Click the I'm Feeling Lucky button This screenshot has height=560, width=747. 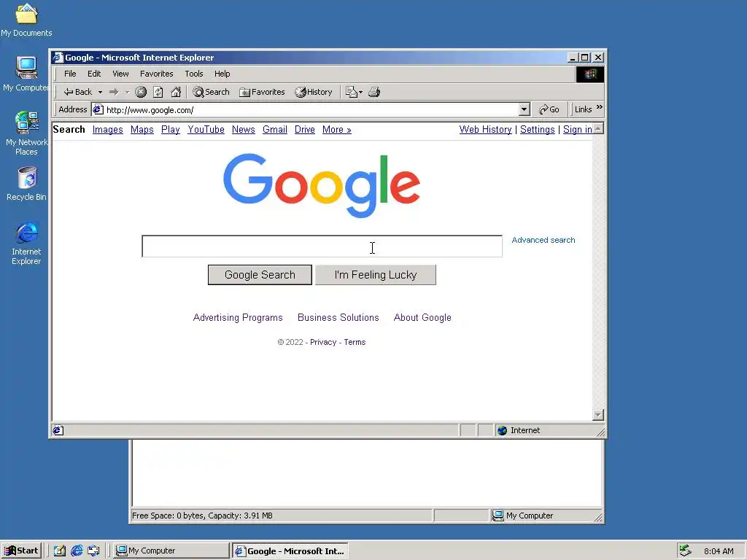pos(376,275)
